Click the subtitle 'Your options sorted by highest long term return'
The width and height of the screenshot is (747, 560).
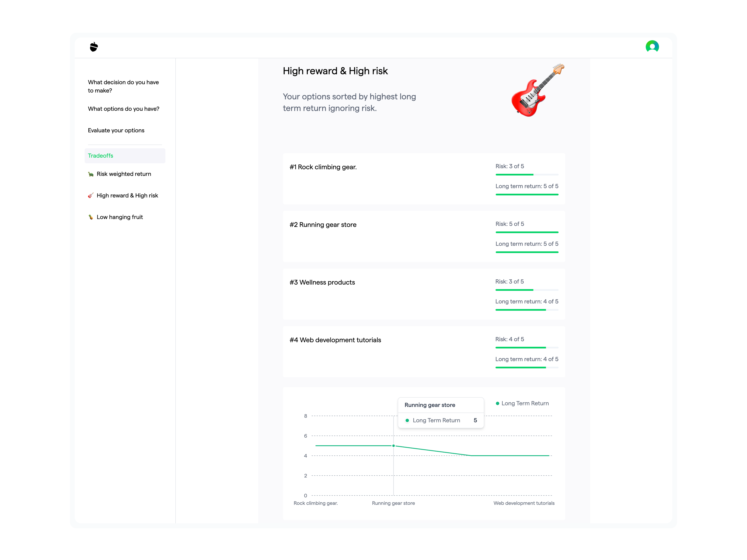pos(349,102)
